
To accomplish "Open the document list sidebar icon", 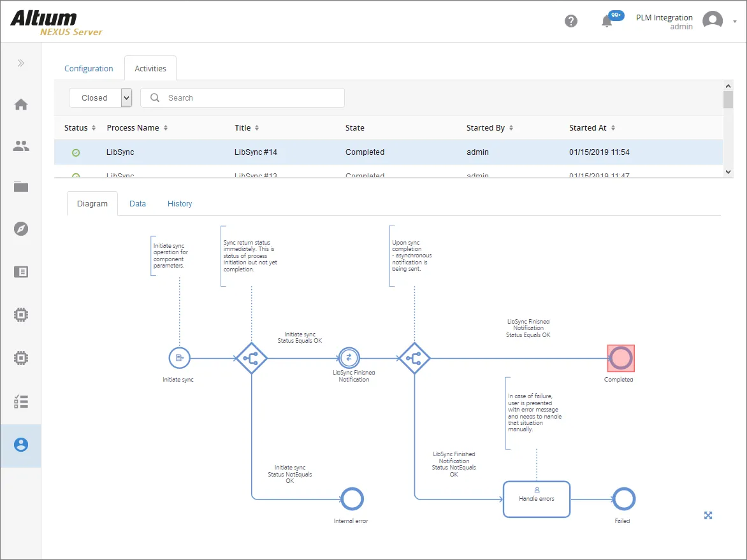I will [21, 272].
